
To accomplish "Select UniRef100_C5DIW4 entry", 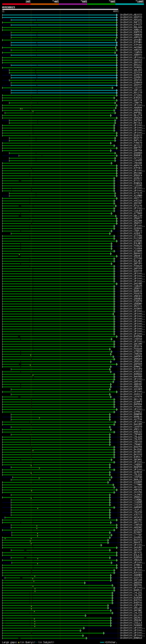I will point(131,163).
